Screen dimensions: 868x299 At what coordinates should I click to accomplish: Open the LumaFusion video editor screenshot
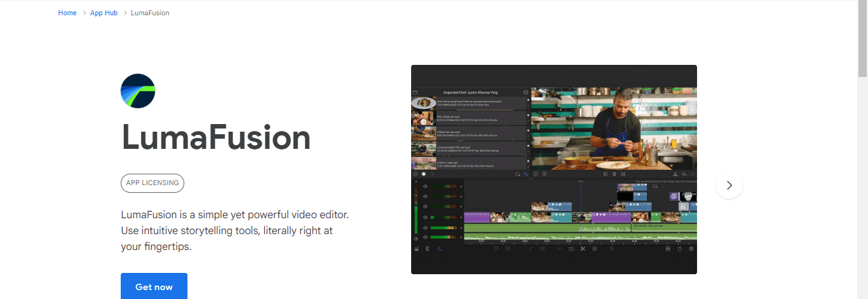tap(554, 169)
